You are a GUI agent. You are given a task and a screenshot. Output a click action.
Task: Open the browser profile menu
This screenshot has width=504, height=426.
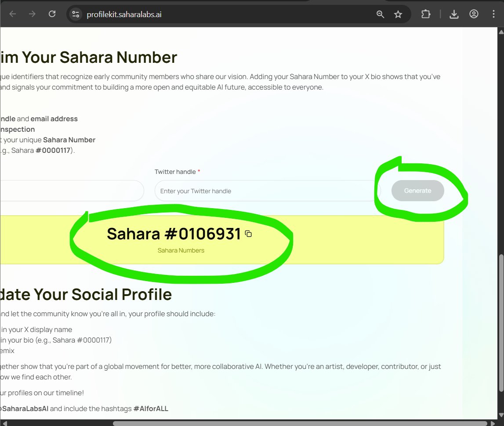pyautogui.click(x=474, y=14)
